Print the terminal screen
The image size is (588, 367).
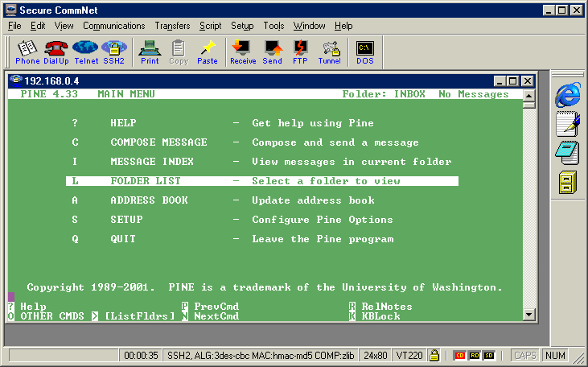150,52
